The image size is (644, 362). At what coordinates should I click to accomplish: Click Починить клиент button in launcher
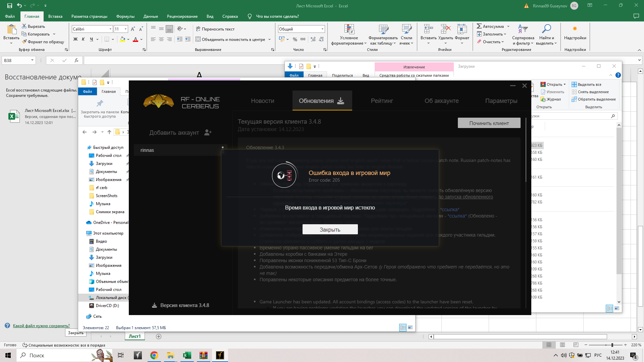(489, 123)
